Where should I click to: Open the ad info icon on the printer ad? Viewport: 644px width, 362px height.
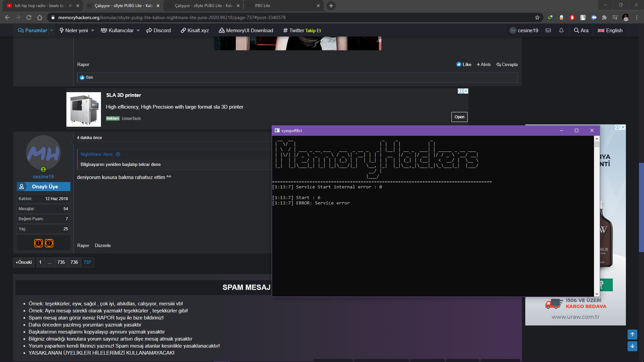461,91
